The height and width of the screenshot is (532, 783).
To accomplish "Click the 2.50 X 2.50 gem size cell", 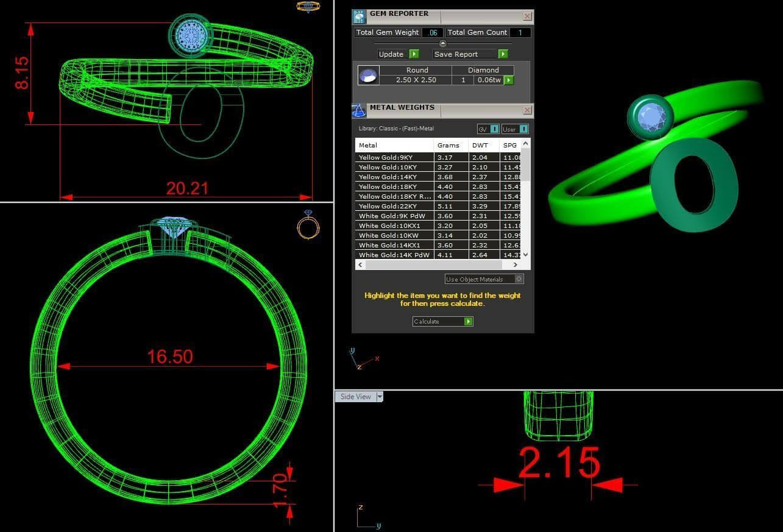I will [x=416, y=80].
